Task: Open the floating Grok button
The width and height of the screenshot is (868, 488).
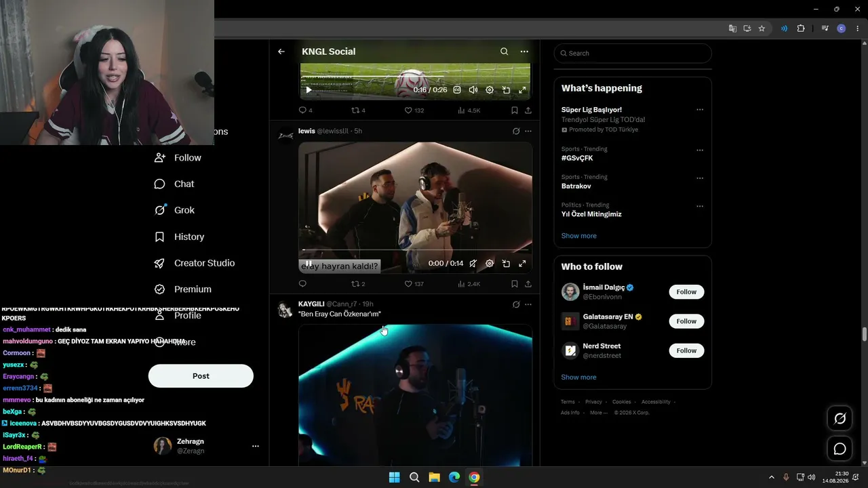Action: [x=840, y=419]
